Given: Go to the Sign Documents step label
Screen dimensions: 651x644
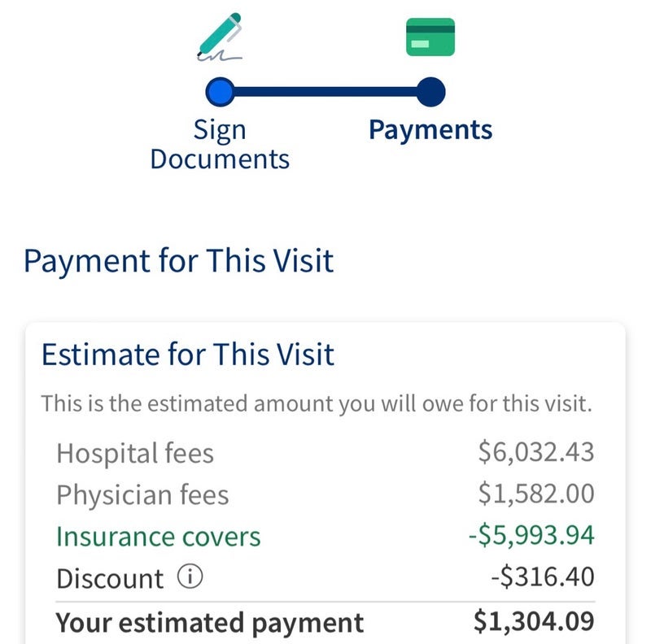Looking at the screenshot, I should 220,144.
